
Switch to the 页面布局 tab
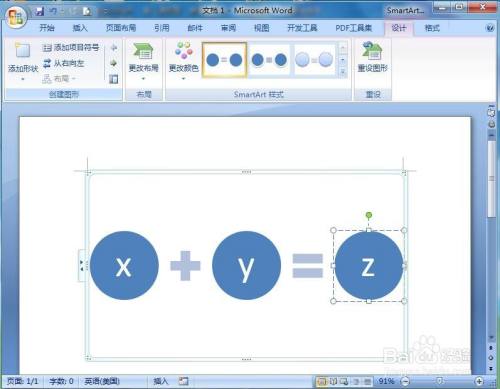(x=121, y=28)
